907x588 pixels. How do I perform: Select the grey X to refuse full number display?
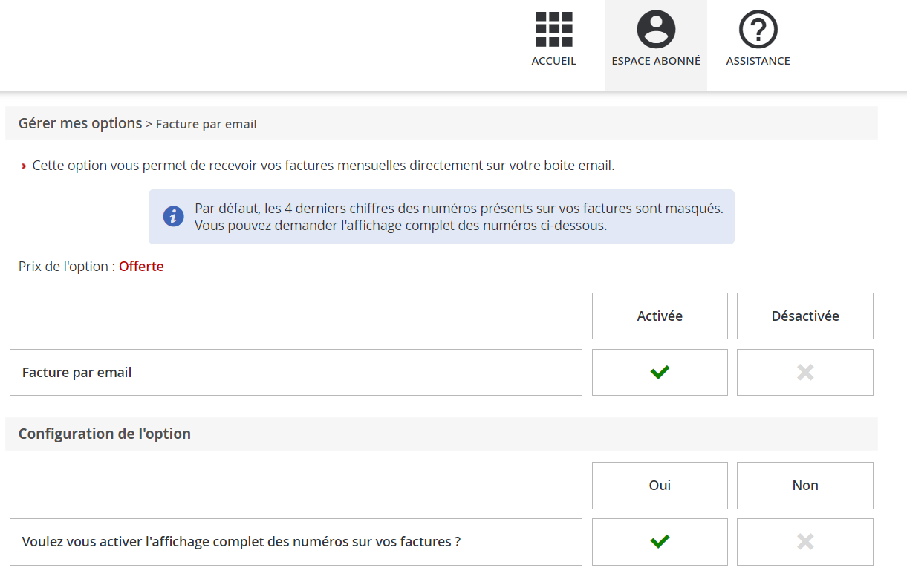(805, 542)
